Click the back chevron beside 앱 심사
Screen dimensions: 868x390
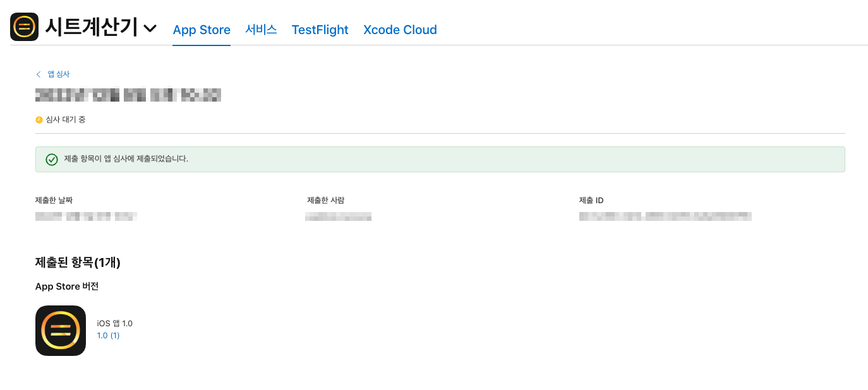(39, 74)
